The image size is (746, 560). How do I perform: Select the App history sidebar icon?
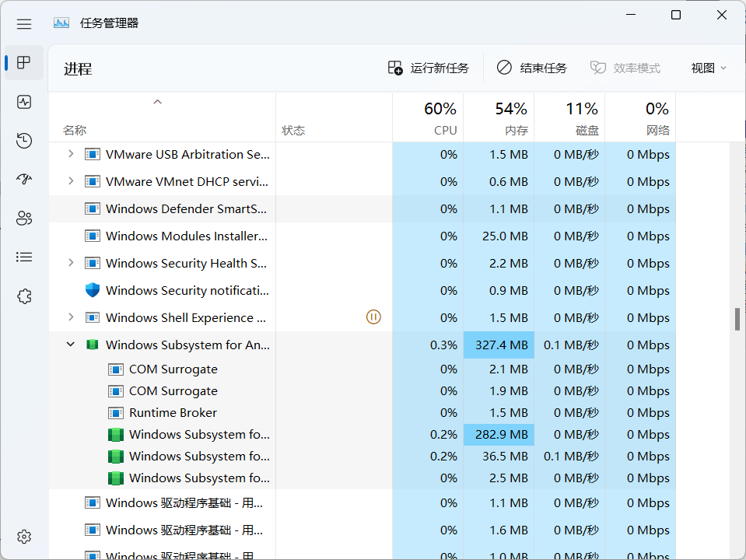(x=24, y=141)
